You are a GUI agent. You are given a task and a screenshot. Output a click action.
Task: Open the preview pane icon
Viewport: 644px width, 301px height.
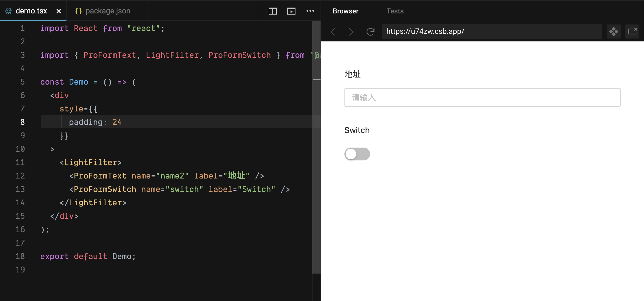coord(291,11)
